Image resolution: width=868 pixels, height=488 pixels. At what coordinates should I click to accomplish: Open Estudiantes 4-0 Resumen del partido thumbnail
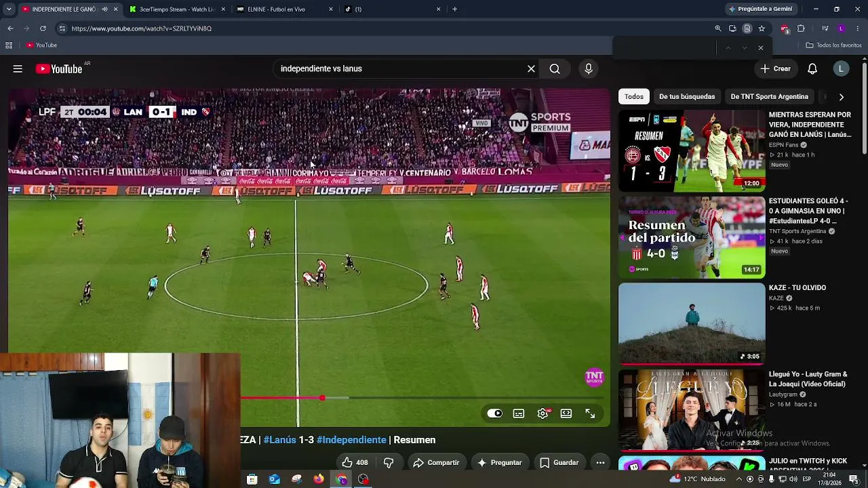[692, 237]
